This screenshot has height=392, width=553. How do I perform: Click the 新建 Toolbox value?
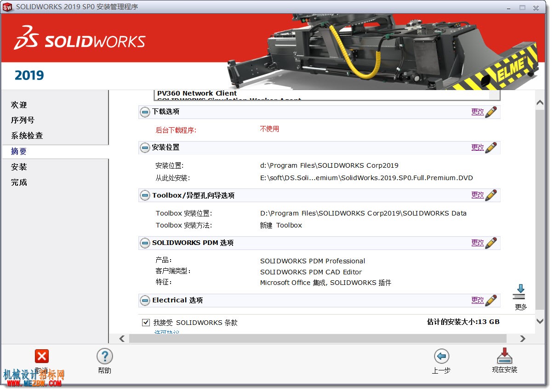click(281, 225)
